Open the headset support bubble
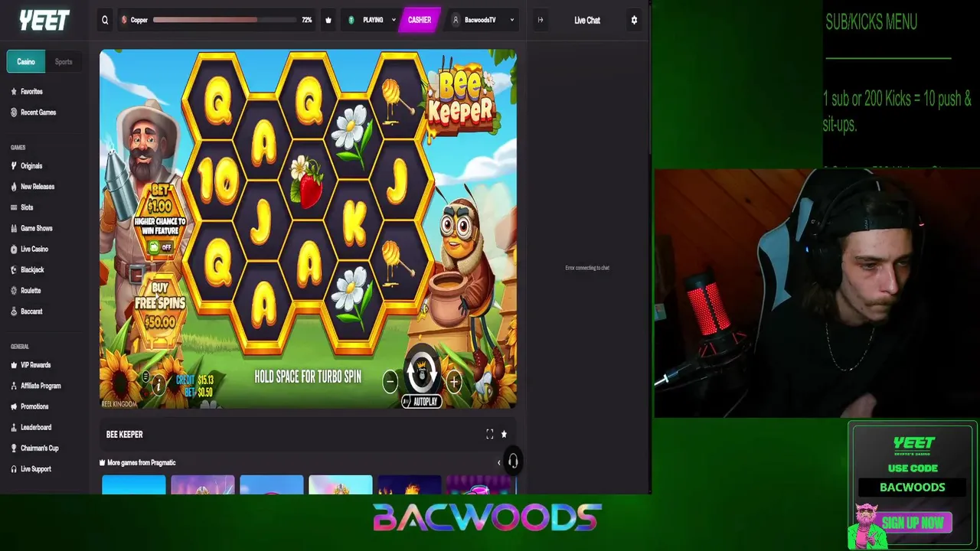Viewport: 980px width, 551px height. [x=513, y=461]
